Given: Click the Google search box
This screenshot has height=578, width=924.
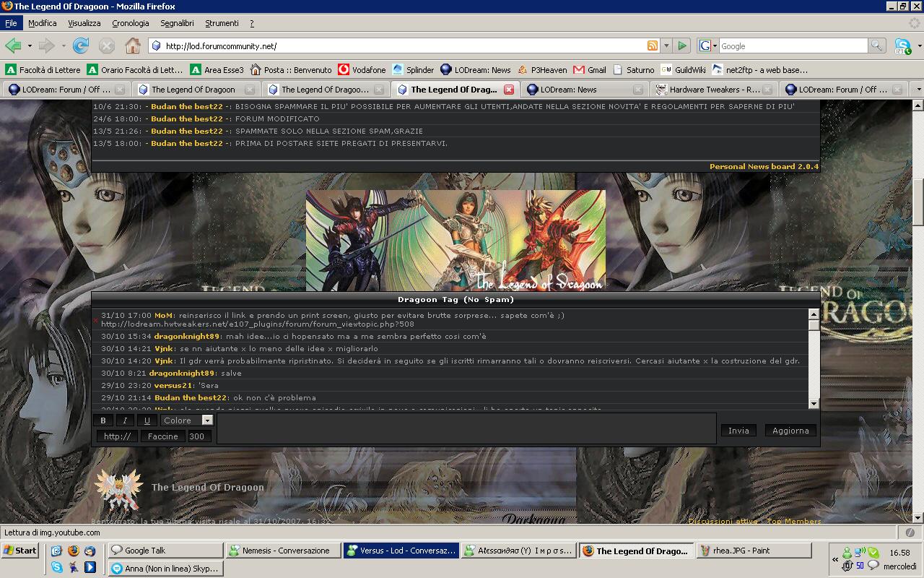Looking at the screenshot, I should (x=793, y=46).
